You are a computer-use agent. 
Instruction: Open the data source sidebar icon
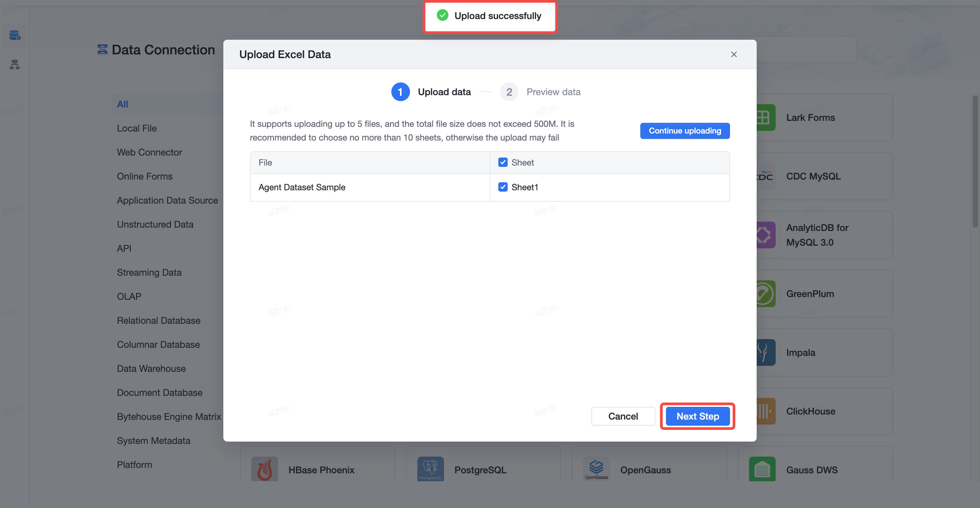tap(14, 35)
